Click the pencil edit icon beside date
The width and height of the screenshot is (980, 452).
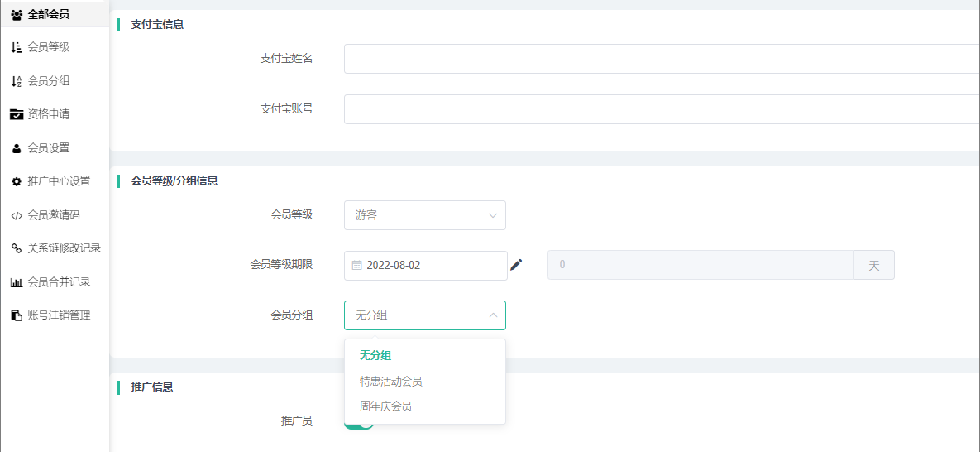tap(516, 265)
